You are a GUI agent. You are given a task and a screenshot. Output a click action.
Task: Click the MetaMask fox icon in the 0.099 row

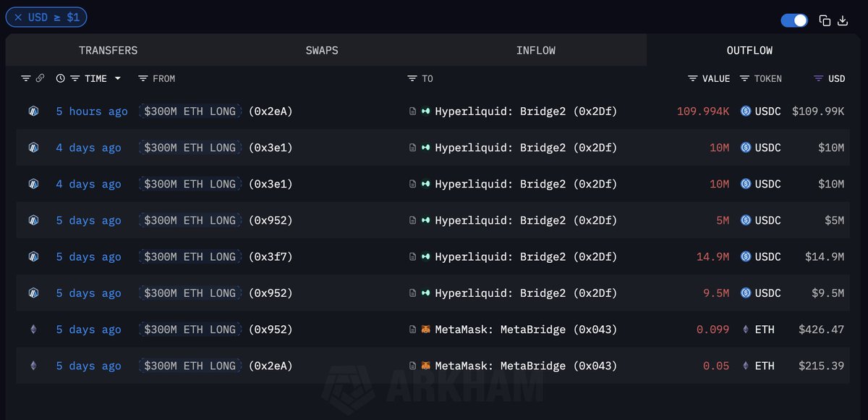click(x=426, y=329)
